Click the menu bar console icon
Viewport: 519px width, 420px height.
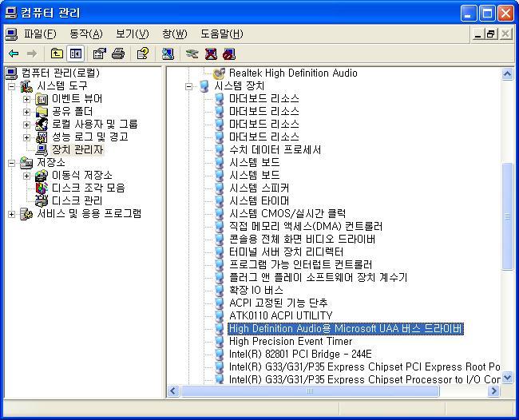coord(12,34)
